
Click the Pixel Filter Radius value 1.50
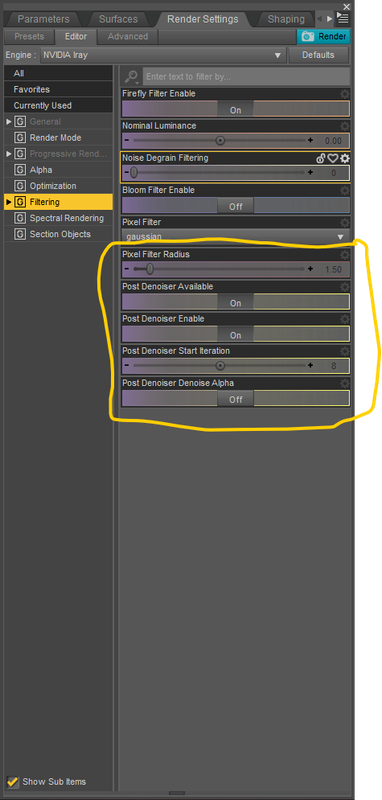point(333,269)
